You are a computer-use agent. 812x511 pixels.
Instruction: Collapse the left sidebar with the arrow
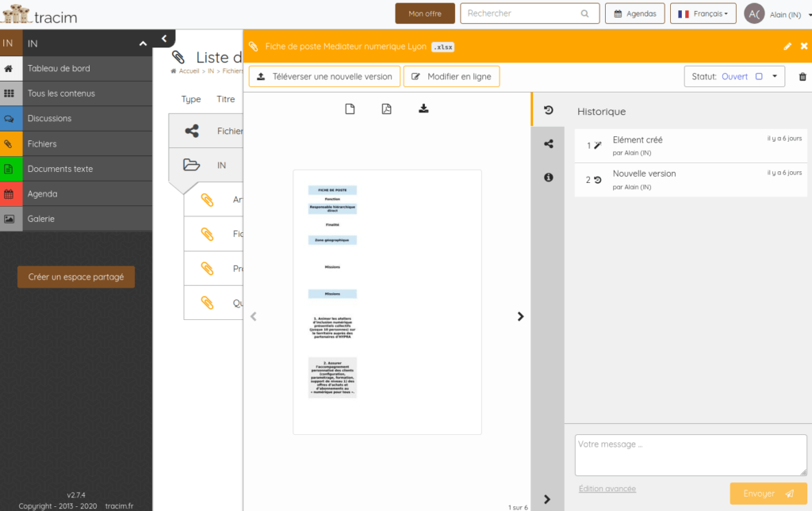coord(163,38)
